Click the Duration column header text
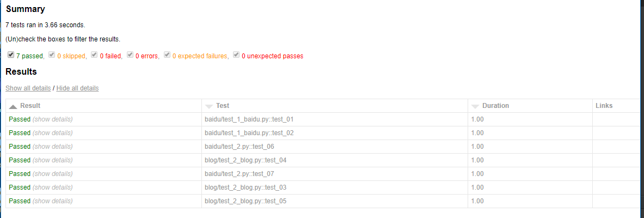Image resolution: width=644 pixels, height=218 pixels. click(x=495, y=106)
